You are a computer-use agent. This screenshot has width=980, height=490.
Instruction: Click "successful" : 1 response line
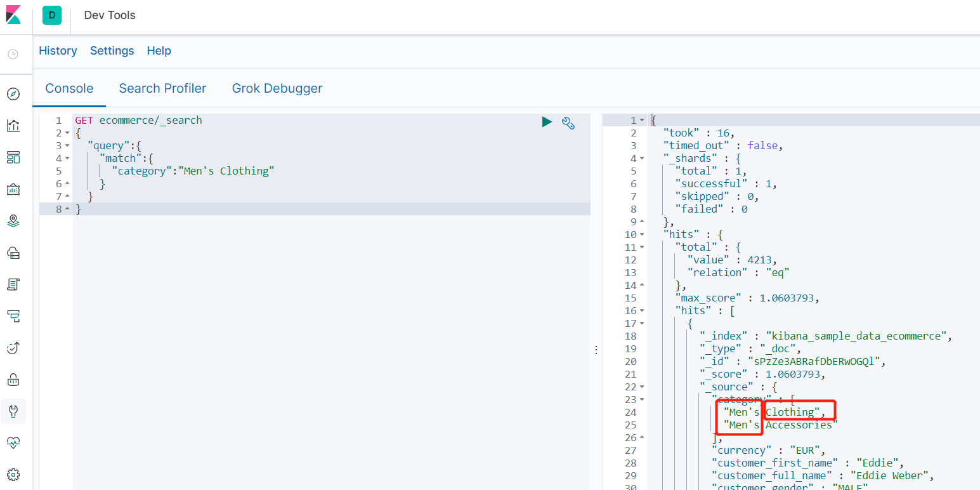point(726,183)
